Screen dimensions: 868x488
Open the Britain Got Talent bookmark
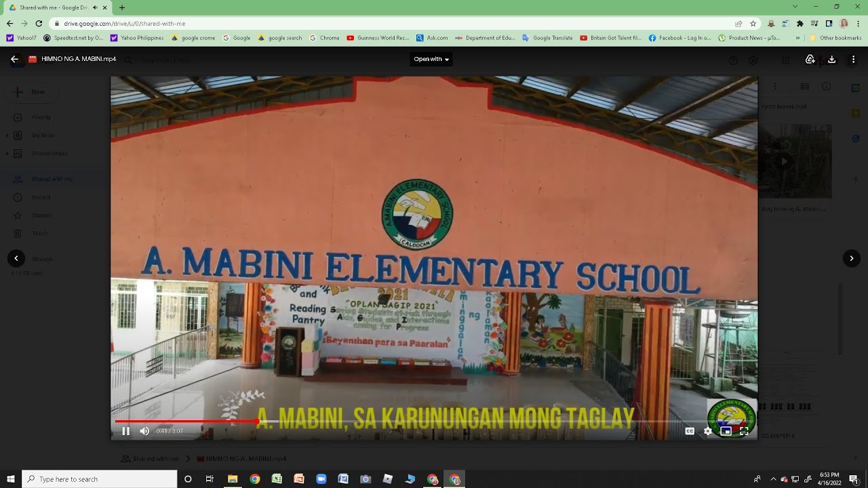[611, 38]
